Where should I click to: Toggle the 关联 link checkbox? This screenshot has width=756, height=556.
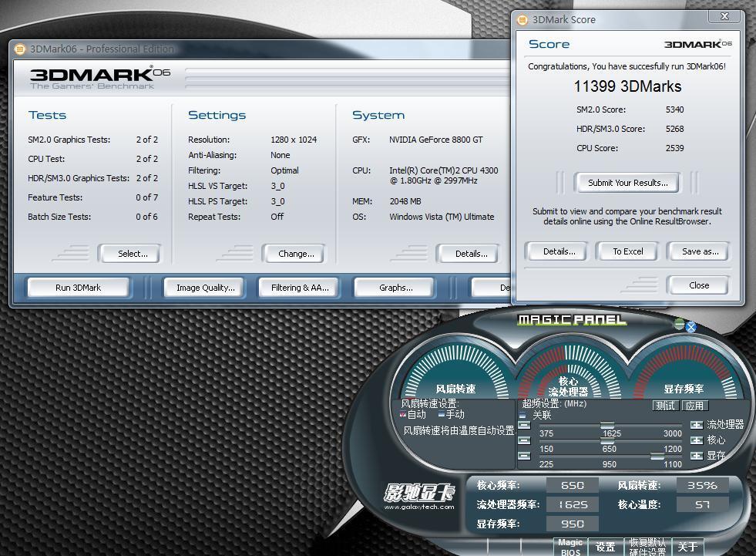pos(523,415)
